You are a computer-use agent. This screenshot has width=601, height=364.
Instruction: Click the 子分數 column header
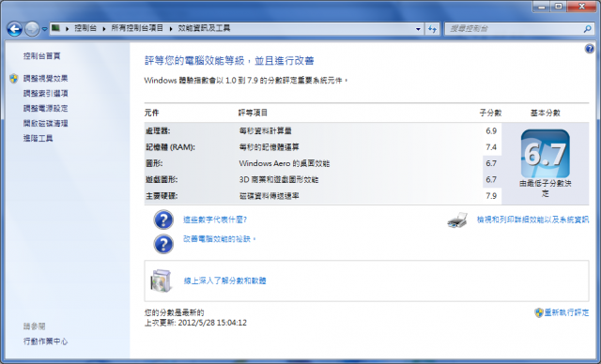point(490,113)
